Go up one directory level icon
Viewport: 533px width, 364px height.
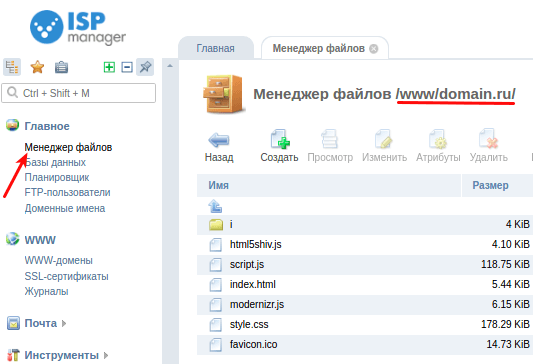coord(215,206)
